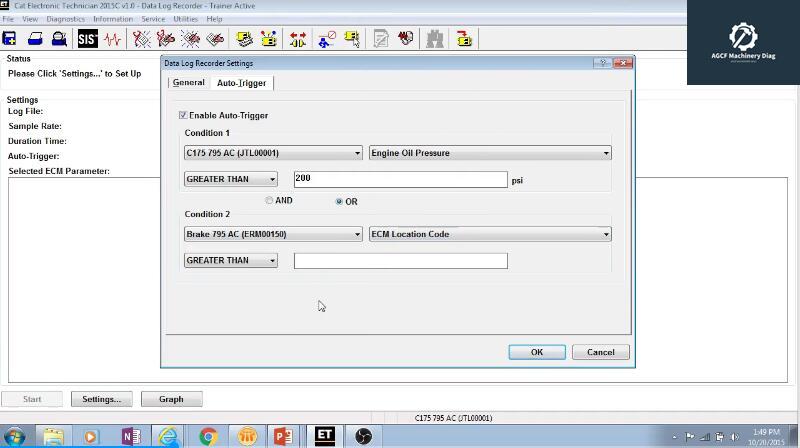Open the Engine Oil Pressure parameter dropdown
The width and height of the screenshot is (800, 448).
pos(490,153)
